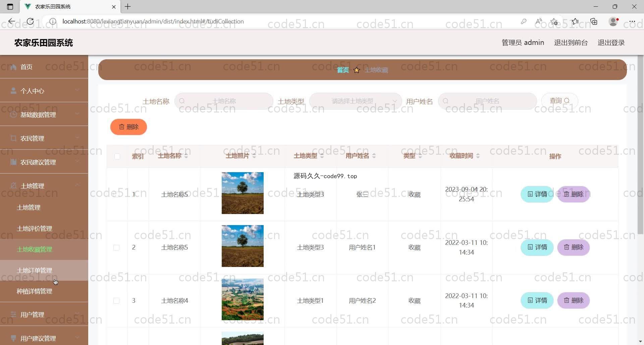Toggle the select-all checkbox in table header
This screenshot has height=345, width=644.
click(117, 156)
